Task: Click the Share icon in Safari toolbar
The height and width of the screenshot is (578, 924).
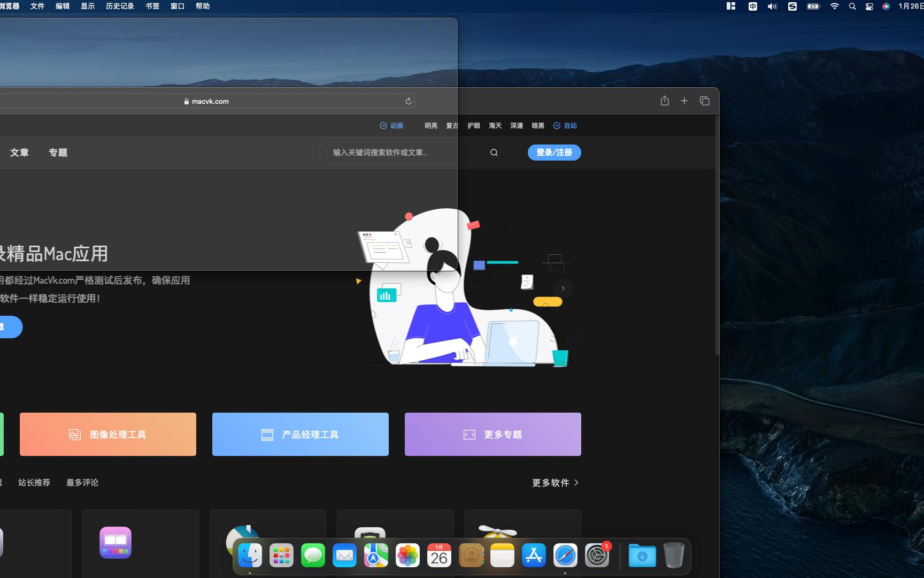Action: [x=665, y=101]
